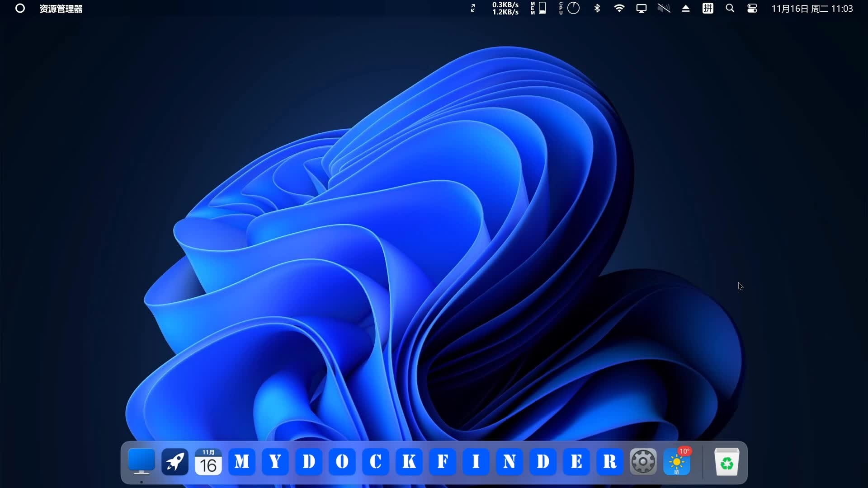
Task: Open the circle system menu at top-left
Action: tap(20, 8)
